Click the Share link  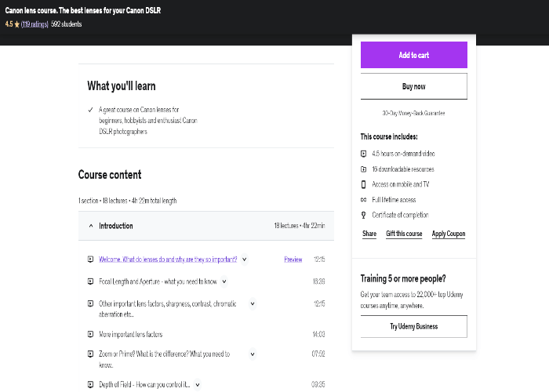(369, 234)
